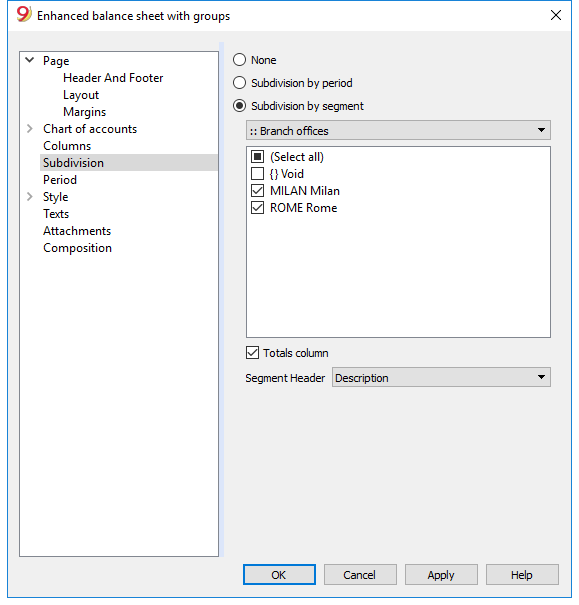Open the Composition section
The width and height of the screenshot is (579, 605).
[78, 248]
